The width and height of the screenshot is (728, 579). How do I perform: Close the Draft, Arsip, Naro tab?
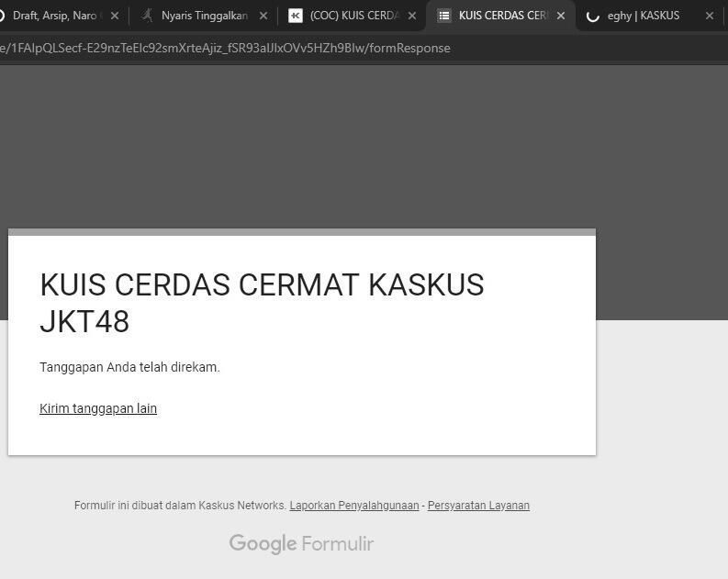(x=115, y=16)
